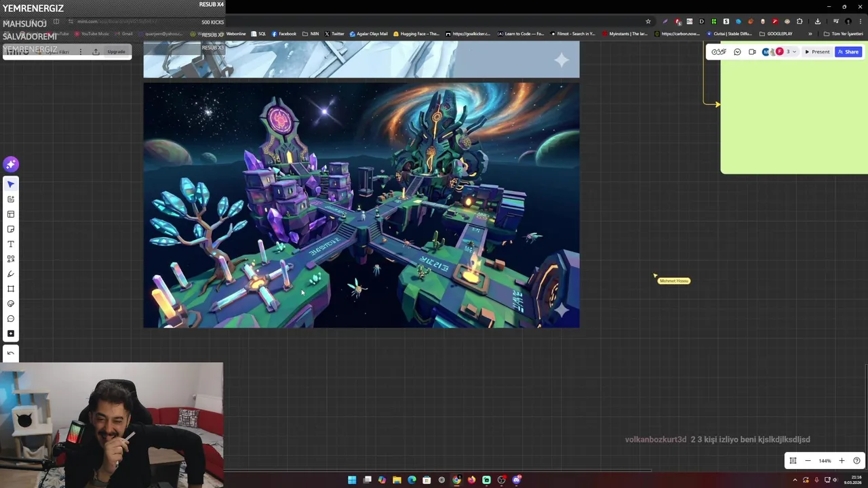The height and width of the screenshot is (488, 868).
Task: Open the GOOGLEPLAY bookmarks folder
Action: tap(776, 34)
